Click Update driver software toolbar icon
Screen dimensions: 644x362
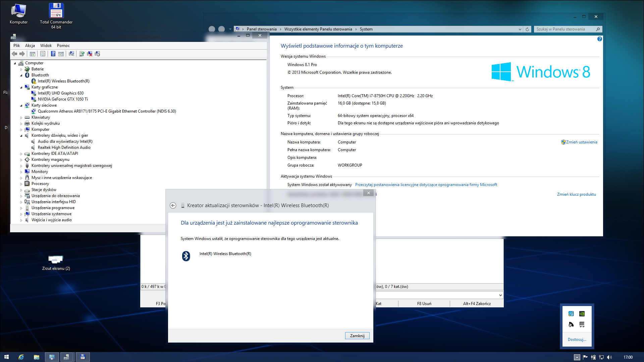pyautogui.click(x=82, y=54)
